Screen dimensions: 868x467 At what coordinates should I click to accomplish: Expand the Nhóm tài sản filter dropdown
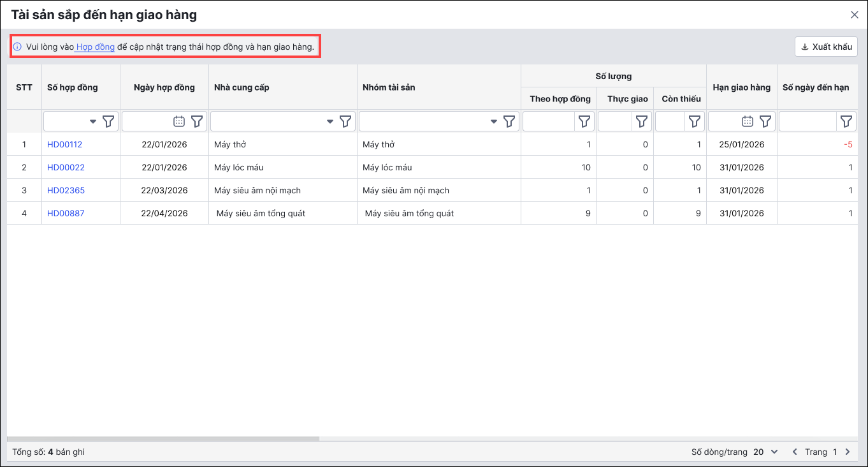pyautogui.click(x=494, y=121)
